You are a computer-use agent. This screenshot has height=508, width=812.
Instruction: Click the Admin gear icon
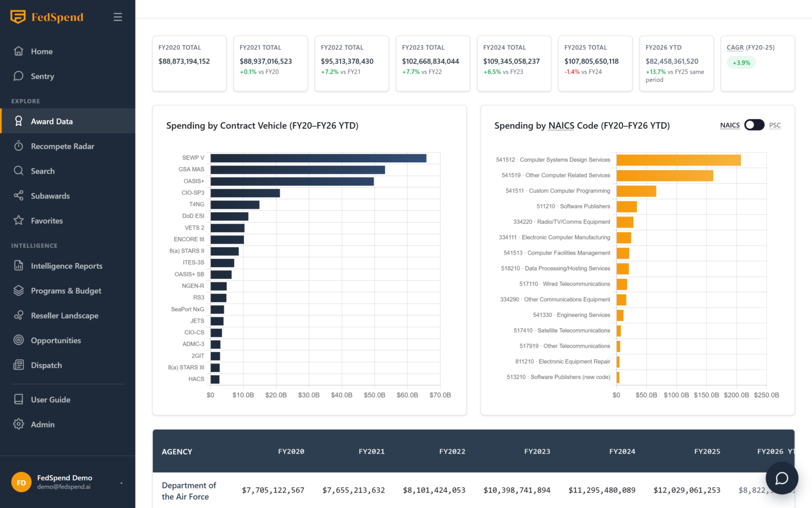pos(19,424)
